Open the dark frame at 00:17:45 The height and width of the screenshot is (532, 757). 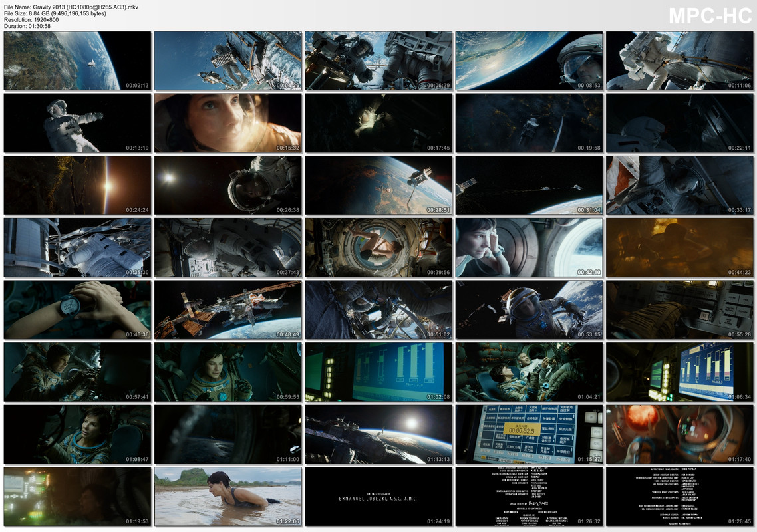click(378, 123)
